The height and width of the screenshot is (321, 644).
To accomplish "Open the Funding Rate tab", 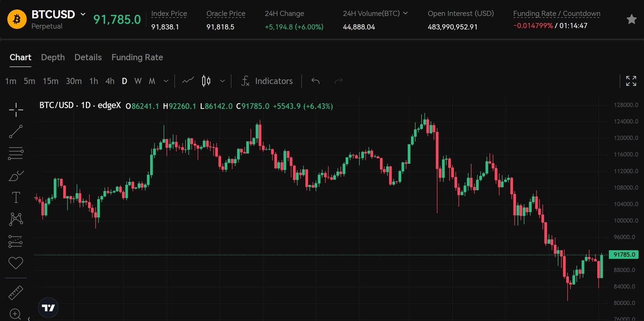I will pyautogui.click(x=137, y=57).
